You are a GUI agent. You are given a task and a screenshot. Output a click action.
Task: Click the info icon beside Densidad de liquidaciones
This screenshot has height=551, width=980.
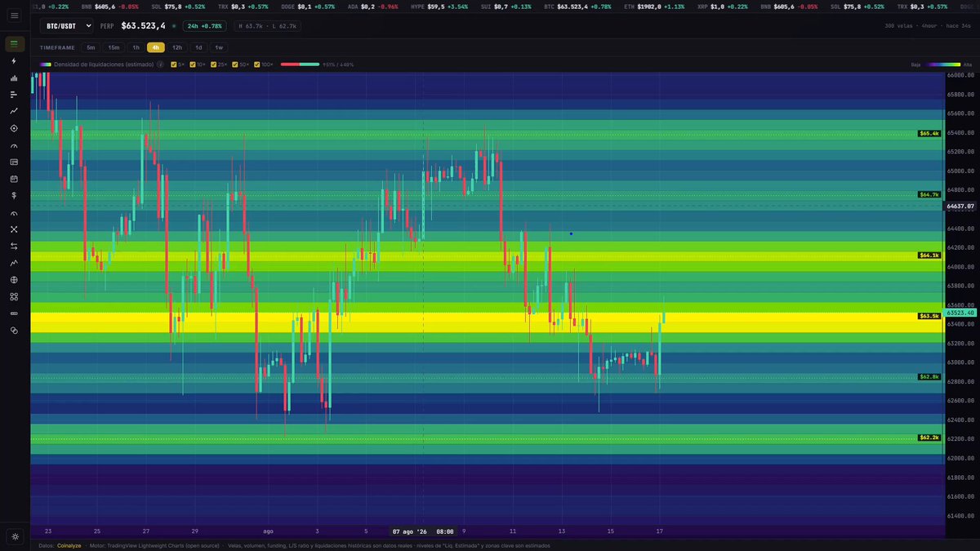[160, 64]
